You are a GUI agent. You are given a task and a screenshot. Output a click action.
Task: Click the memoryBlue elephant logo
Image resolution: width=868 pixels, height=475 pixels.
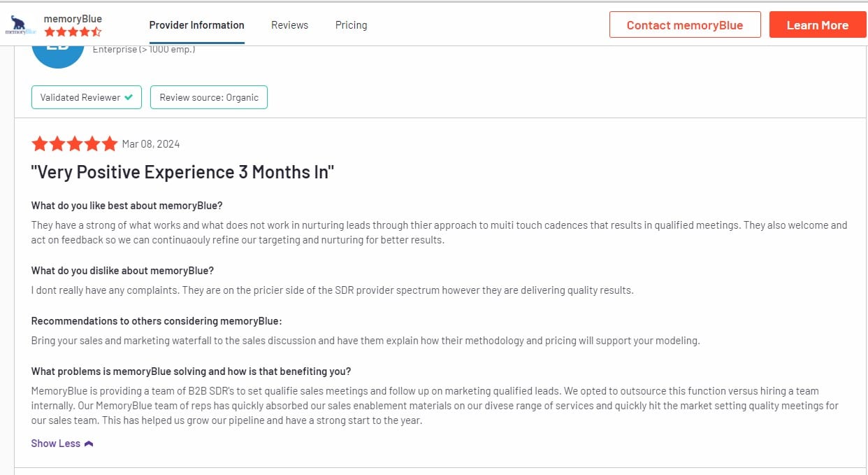coord(20,25)
